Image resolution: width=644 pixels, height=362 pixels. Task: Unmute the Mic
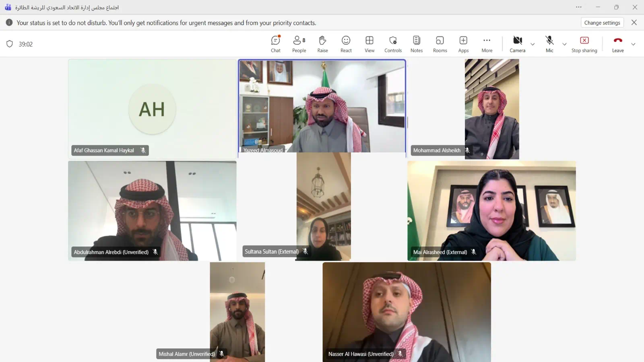click(549, 44)
